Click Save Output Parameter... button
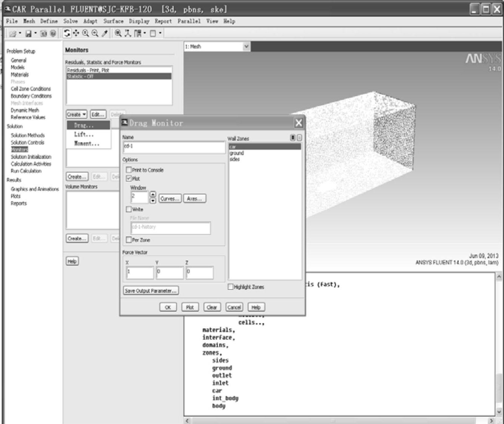 [151, 291]
